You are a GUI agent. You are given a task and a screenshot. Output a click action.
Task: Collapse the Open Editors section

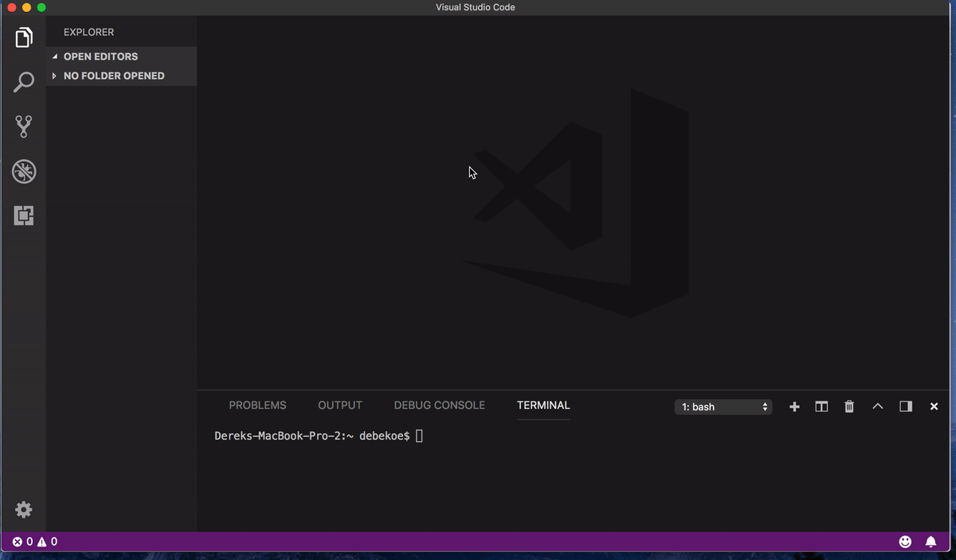121,57
